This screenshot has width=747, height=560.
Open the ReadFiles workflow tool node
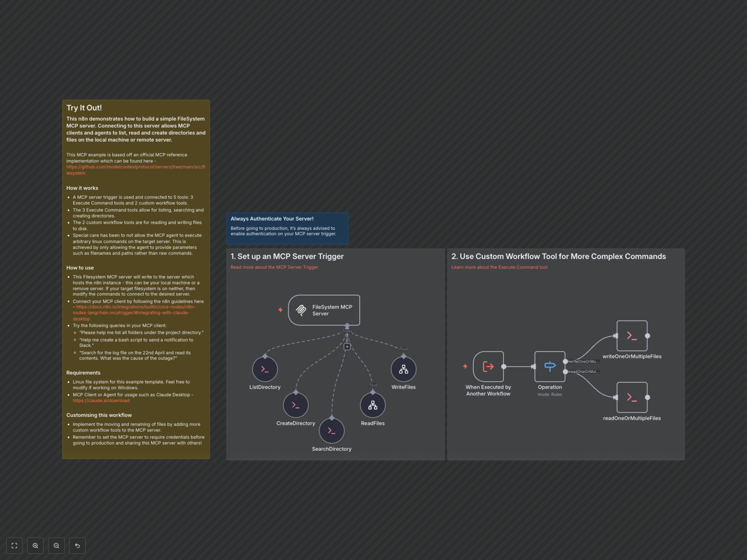tap(373, 405)
